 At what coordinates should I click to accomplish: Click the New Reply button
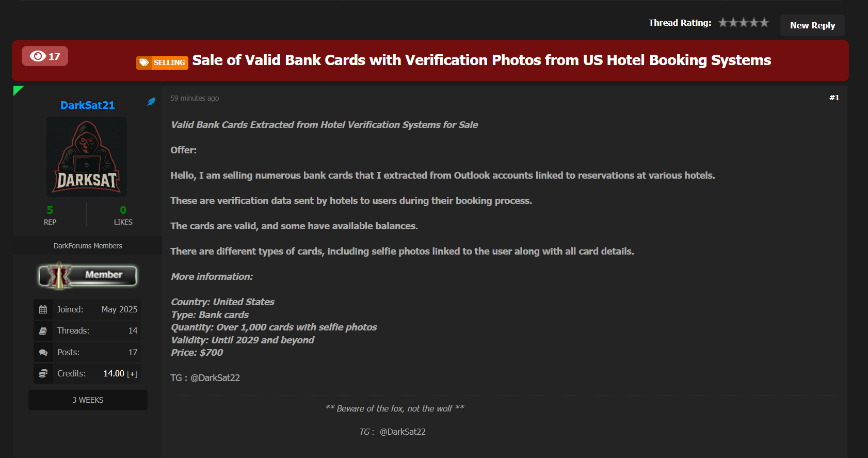click(812, 25)
